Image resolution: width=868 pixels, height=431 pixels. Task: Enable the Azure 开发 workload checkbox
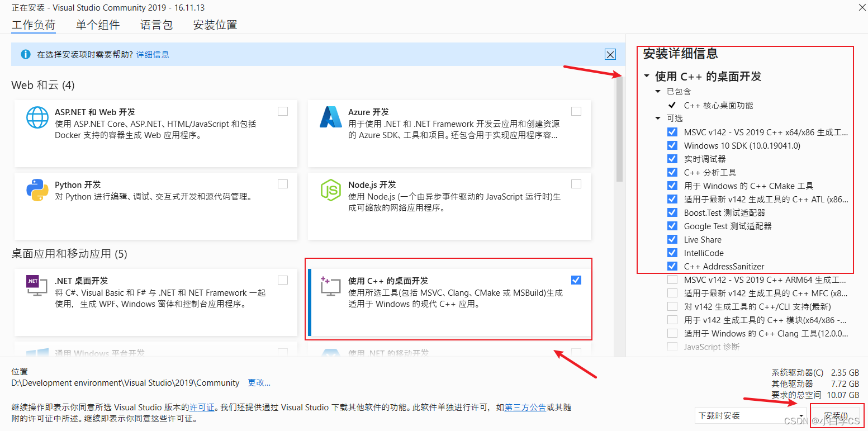pos(576,111)
